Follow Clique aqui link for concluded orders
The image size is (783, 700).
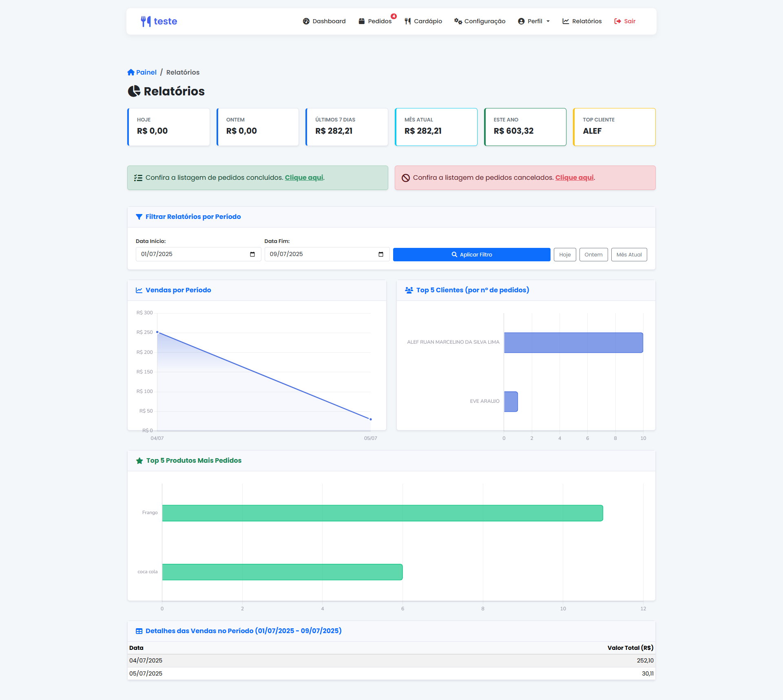pyautogui.click(x=304, y=178)
